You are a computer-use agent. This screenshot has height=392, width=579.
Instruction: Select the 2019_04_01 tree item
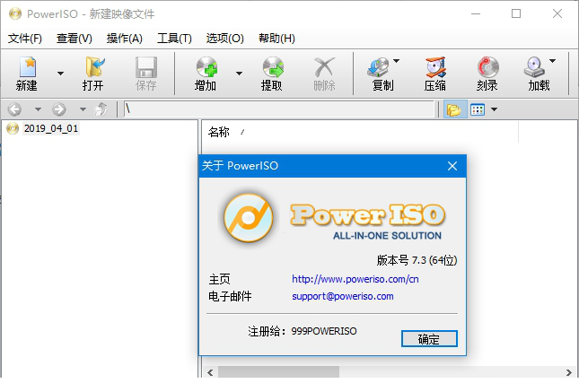51,128
